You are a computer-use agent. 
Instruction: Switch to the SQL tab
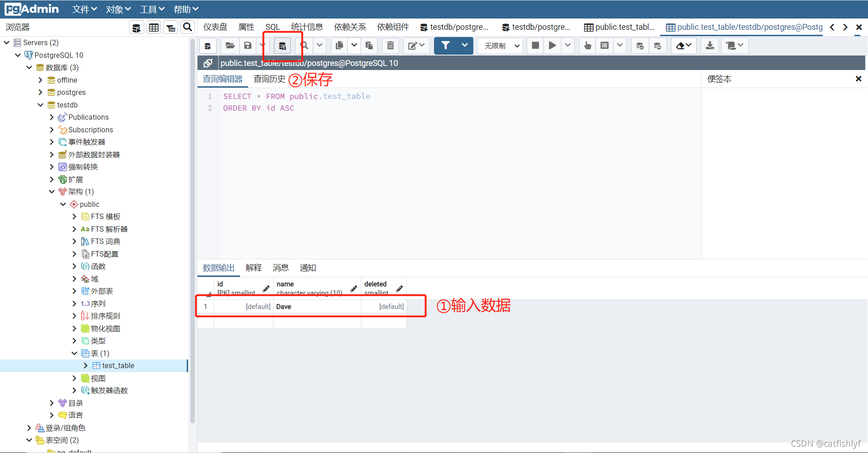pos(273,27)
